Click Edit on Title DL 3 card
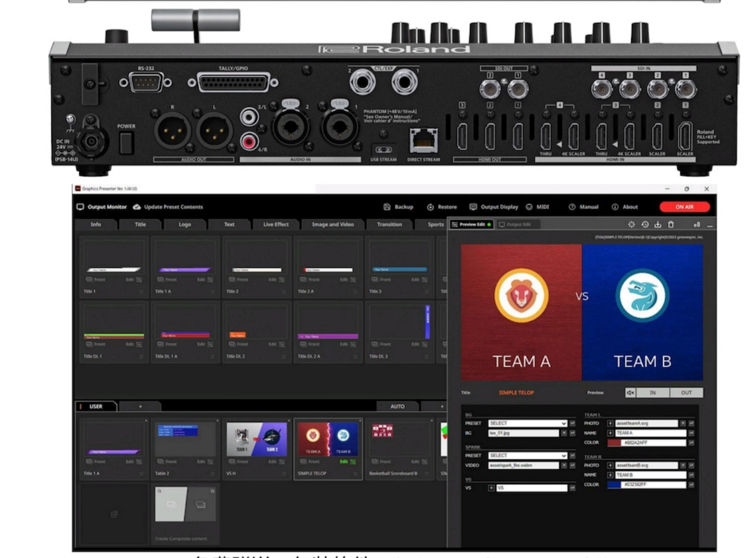 [415, 344]
